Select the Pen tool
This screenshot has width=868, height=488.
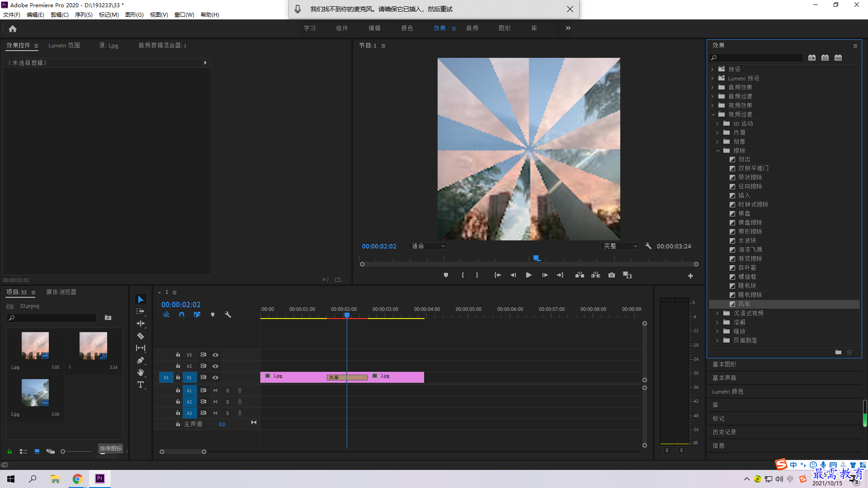[141, 360]
